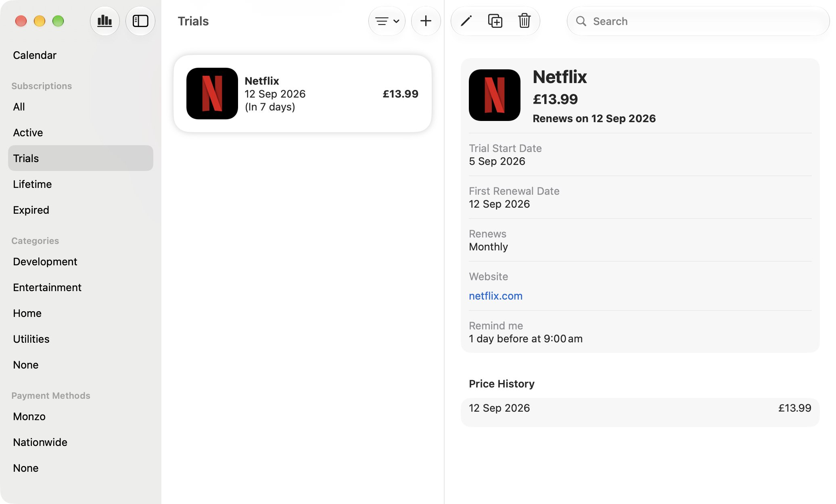Click the £13.99 amount in price history
This screenshot has height=504, width=836.
(795, 408)
